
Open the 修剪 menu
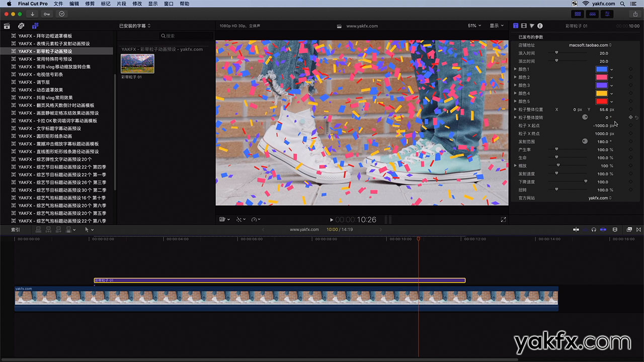[x=90, y=4]
